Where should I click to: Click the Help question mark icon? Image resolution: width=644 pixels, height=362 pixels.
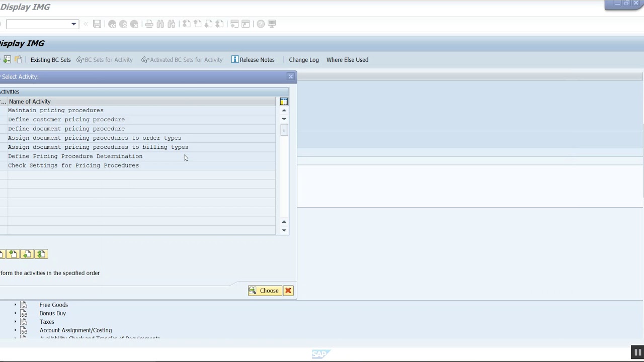[261, 24]
